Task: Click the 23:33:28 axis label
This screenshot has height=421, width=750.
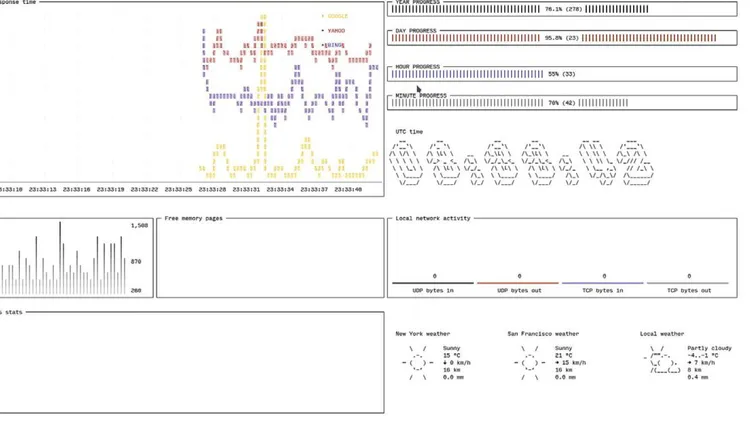Action: click(x=212, y=189)
